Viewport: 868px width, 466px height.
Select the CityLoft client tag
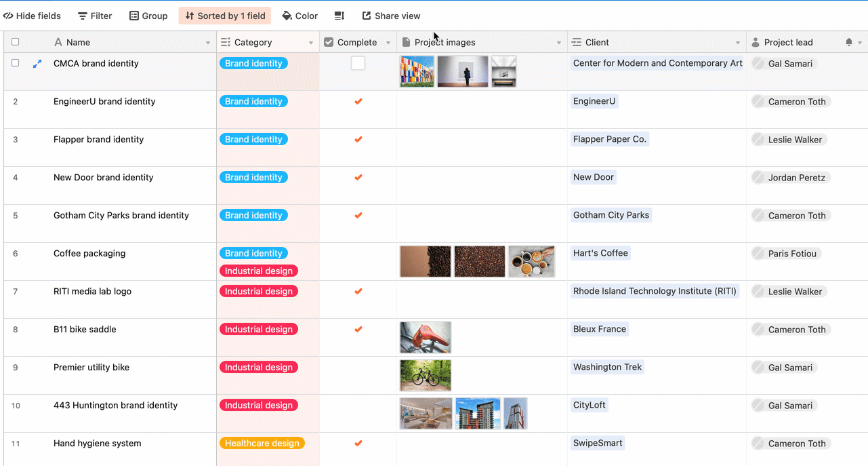[589, 405]
